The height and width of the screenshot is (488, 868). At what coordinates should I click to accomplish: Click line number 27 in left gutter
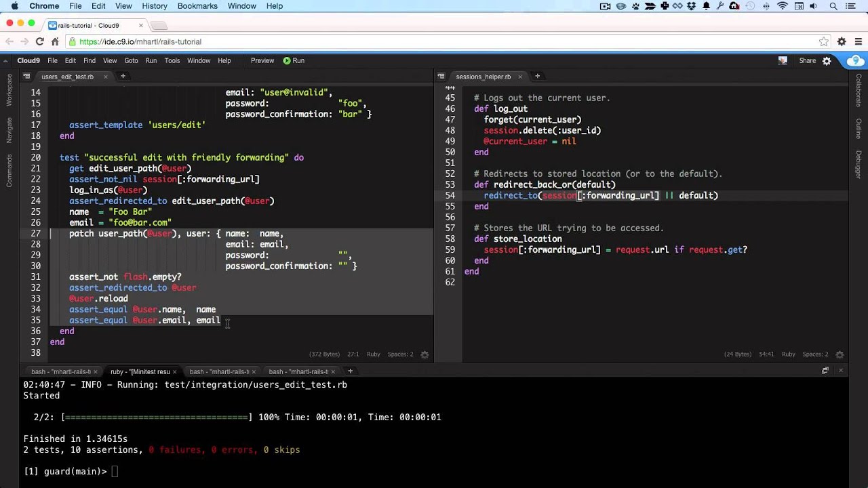click(x=35, y=233)
